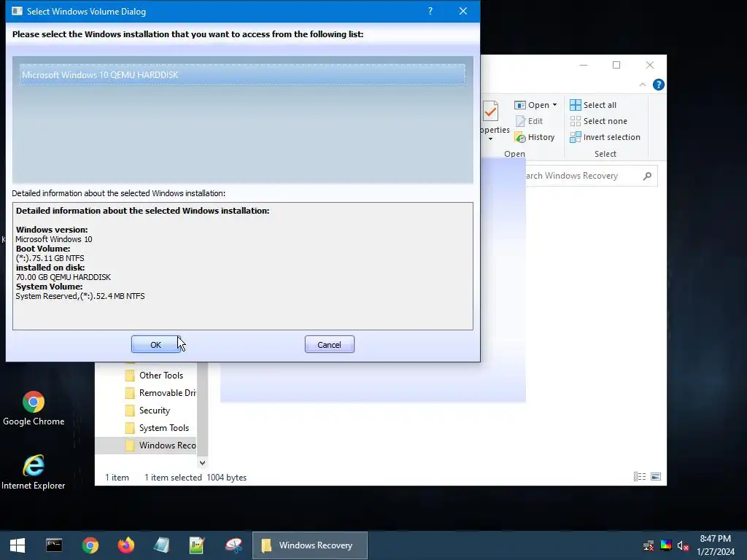
Task: Switch to Windows Recovery taskbar window
Action: [309, 545]
